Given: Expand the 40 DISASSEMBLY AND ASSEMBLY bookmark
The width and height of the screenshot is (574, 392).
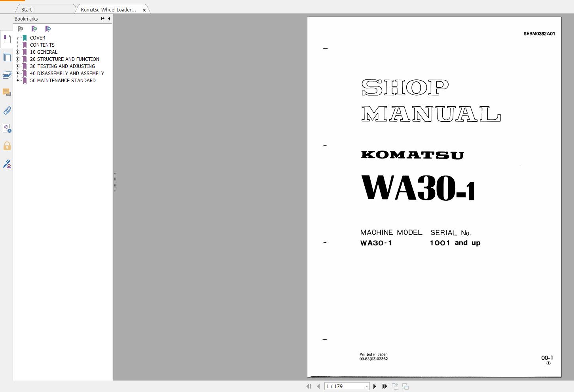Looking at the screenshot, I should (17, 73).
